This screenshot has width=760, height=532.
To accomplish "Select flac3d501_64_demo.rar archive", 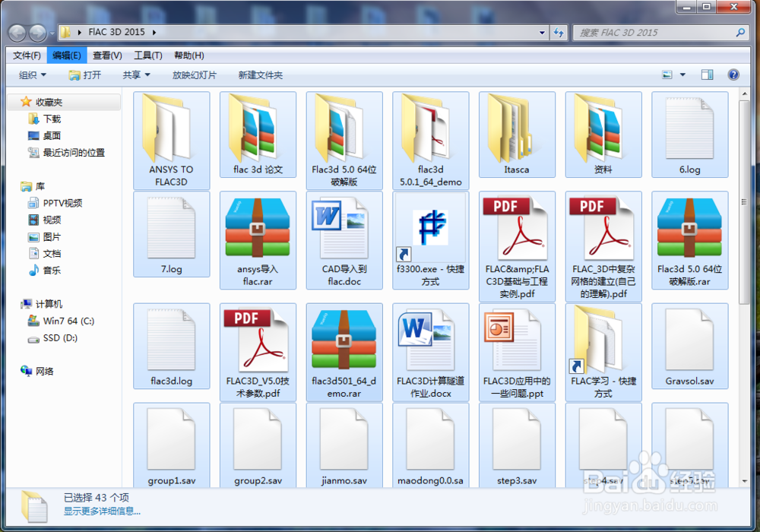I will click(344, 352).
